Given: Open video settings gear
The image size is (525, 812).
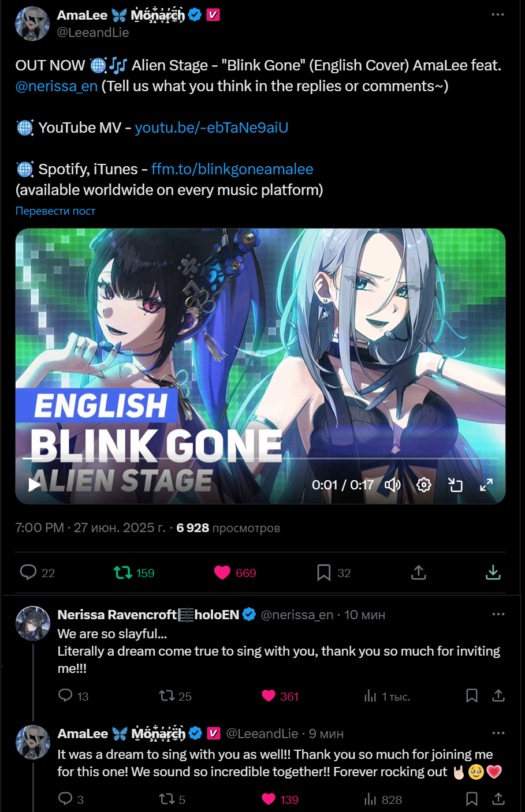Looking at the screenshot, I should [424, 485].
